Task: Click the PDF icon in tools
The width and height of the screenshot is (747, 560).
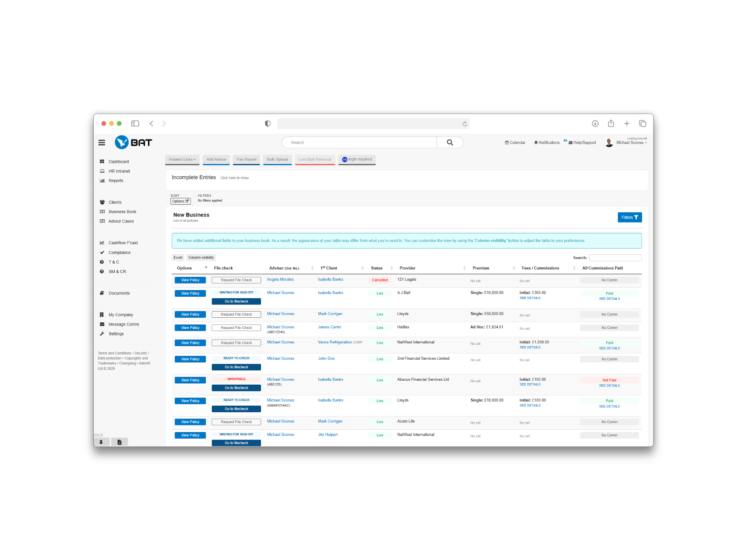Action: [x=119, y=442]
